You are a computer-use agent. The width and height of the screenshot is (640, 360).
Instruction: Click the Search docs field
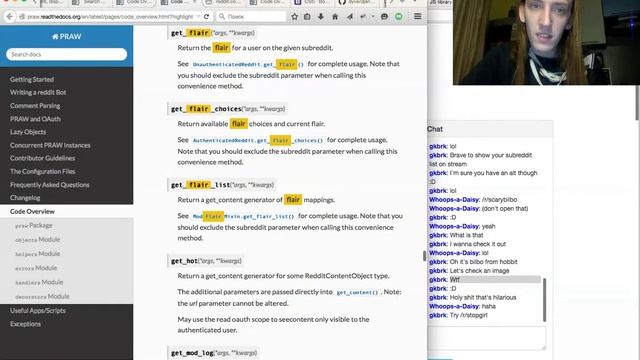click(x=67, y=54)
